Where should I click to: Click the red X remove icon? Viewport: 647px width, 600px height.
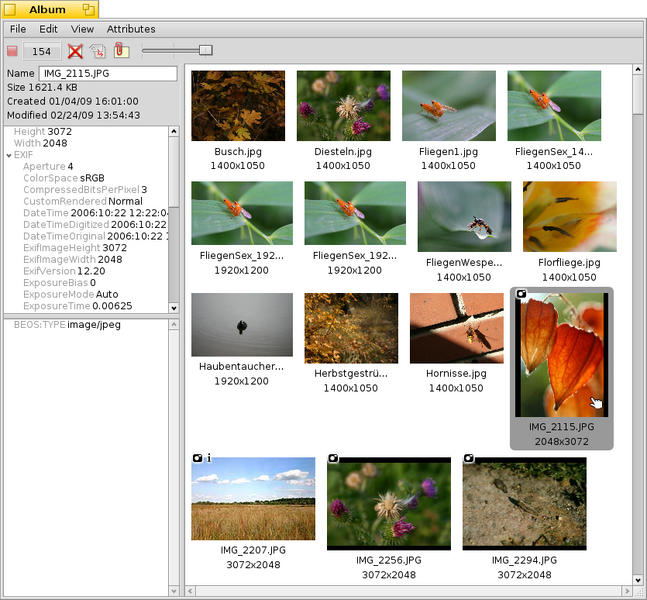pyautogui.click(x=75, y=51)
